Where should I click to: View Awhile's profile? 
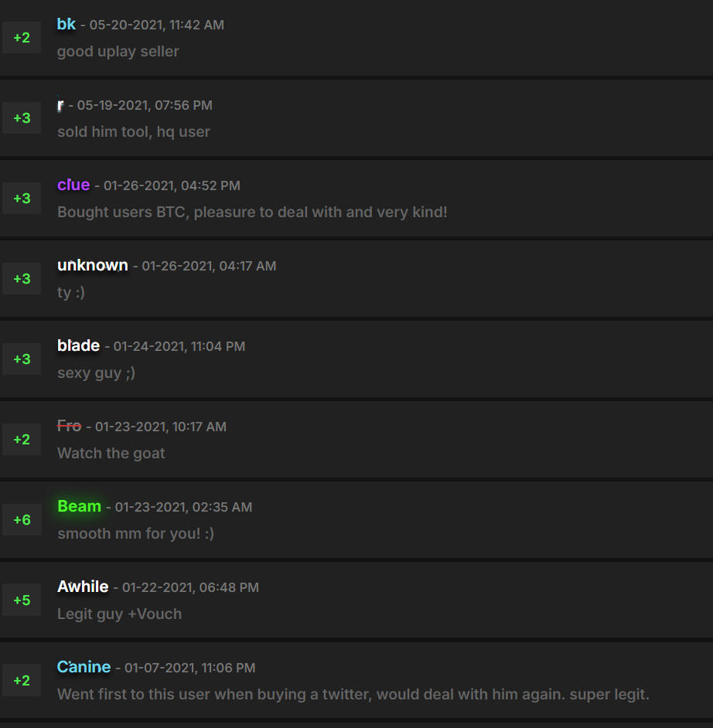[83, 587]
